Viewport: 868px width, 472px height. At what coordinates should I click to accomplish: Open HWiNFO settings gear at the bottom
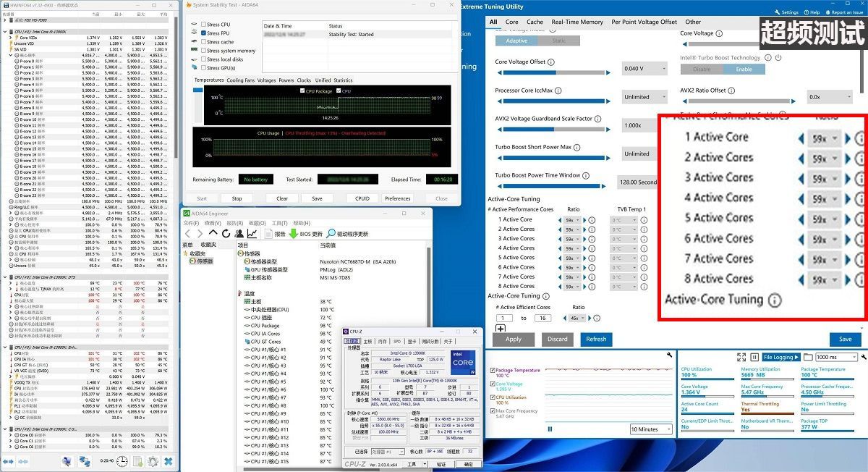point(153,462)
